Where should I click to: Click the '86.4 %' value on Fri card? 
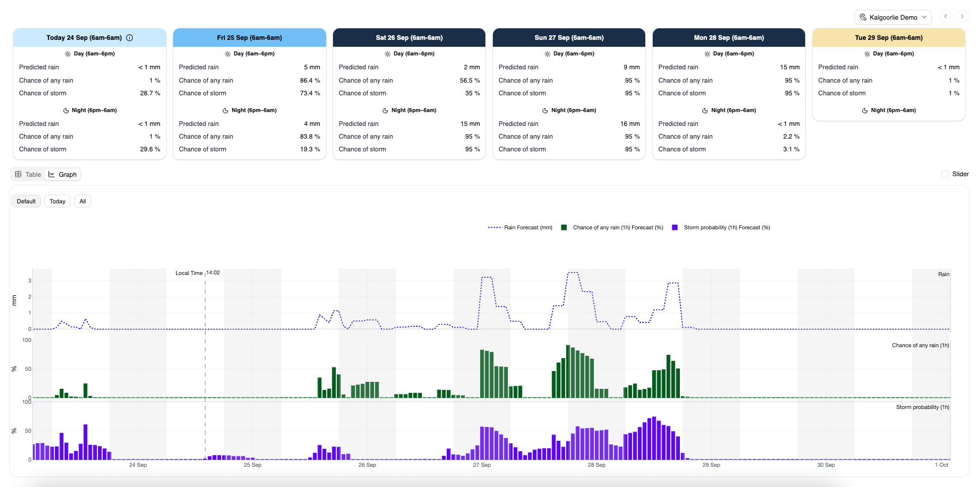[310, 80]
